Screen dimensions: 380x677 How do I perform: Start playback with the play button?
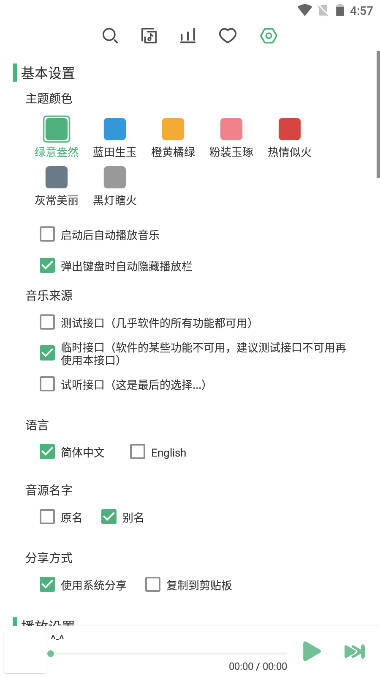[312, 651]
